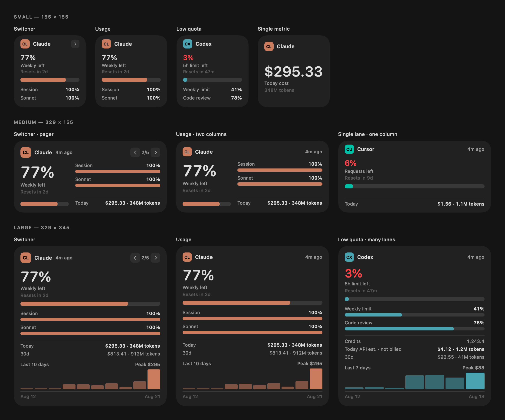This screenshot has height=420, width=505.
Task: Click '4m ago' timestamp in the Cursor widget
Action: click(476, 149)
